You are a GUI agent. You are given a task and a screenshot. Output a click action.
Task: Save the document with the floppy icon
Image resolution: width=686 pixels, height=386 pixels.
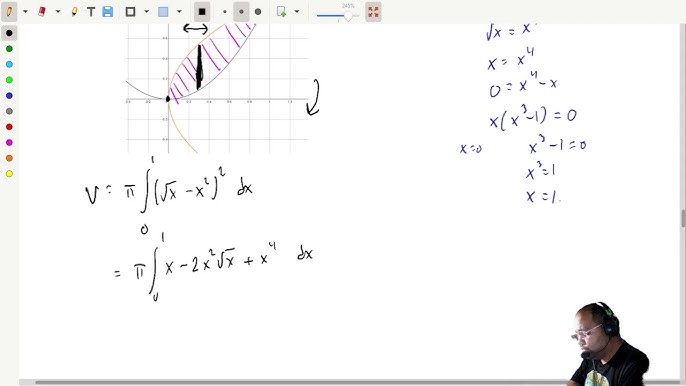tap(108, 12)
